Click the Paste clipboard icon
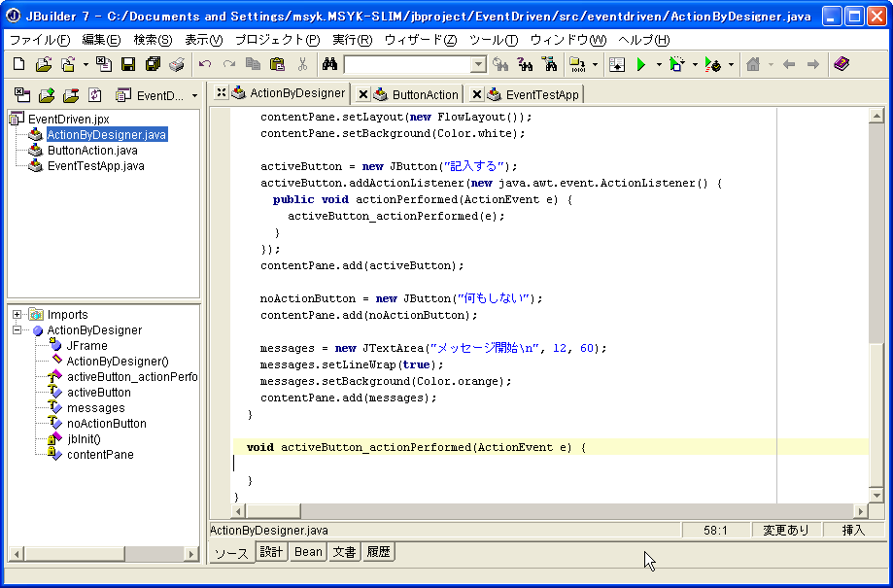 [x=278, y=64]
